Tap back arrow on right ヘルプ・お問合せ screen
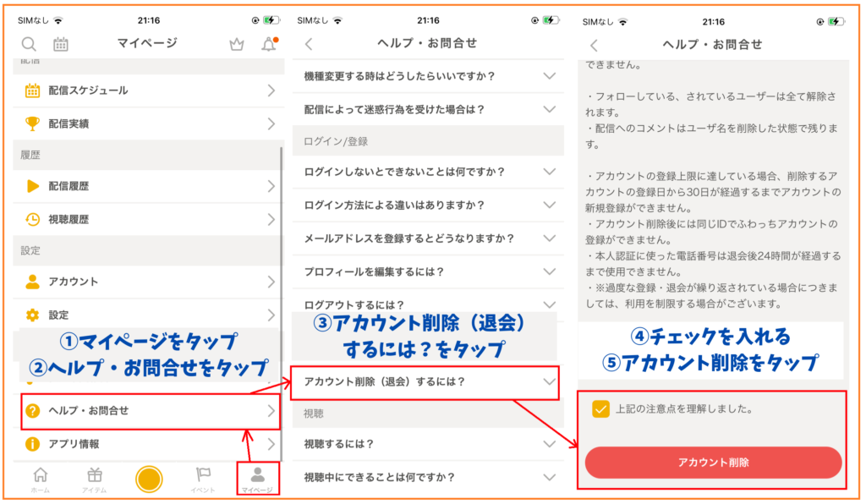 (x=594, y=46)
